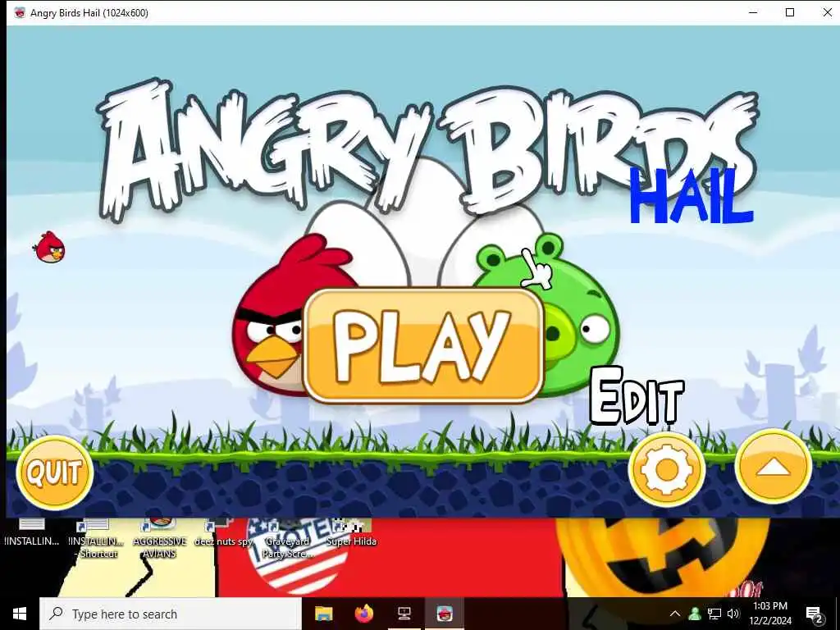840x630 pixels.
Task: Open the network status tray icon
Action: pyautogui.click(x=714, y=614)
